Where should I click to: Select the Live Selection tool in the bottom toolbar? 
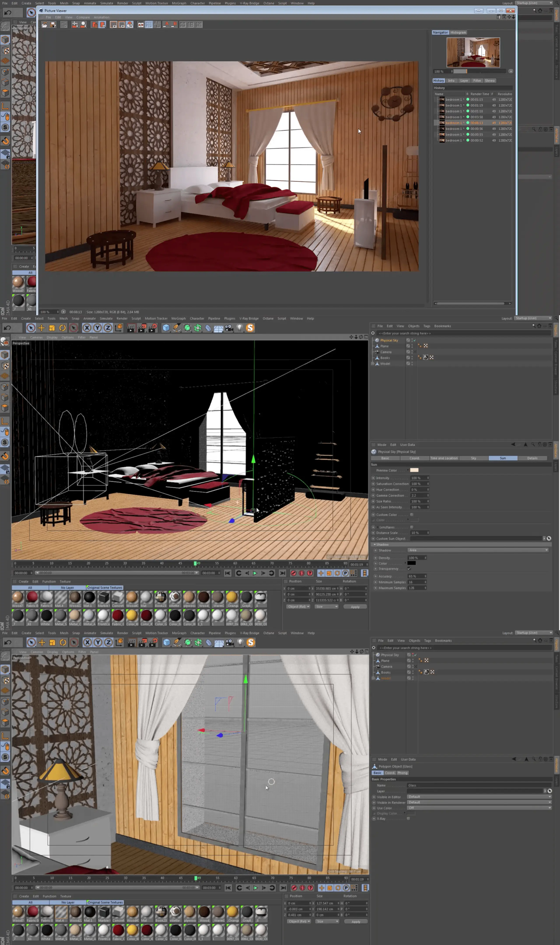coord(32,642)
